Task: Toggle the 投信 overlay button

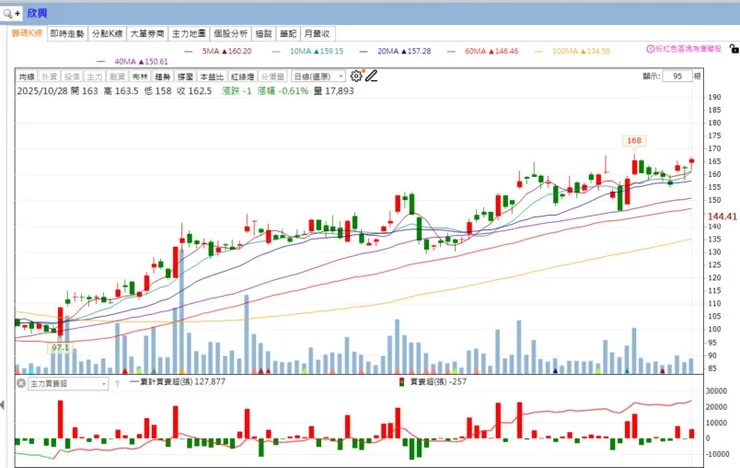Action: click(x=72, y=76)
